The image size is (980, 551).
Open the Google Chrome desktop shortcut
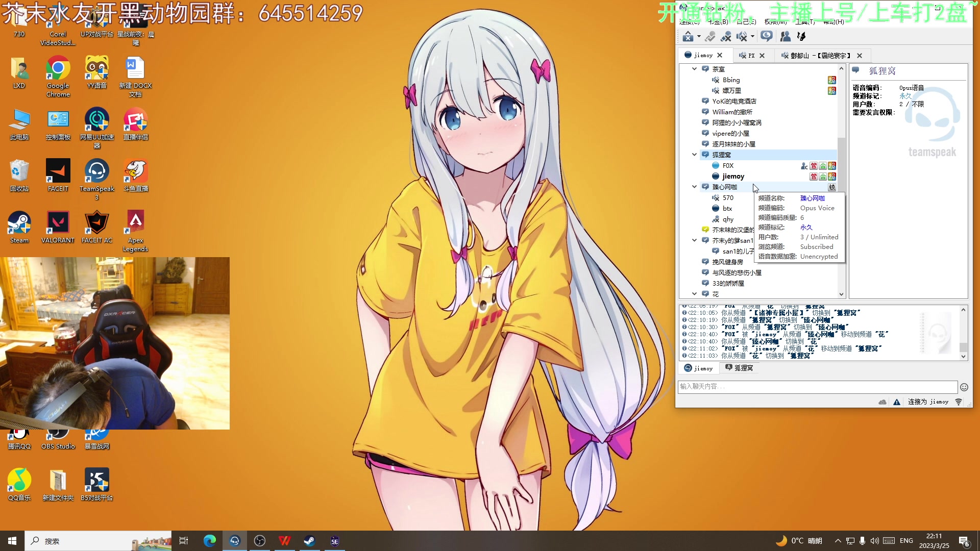pyautogui.click(x=58, y=77)
